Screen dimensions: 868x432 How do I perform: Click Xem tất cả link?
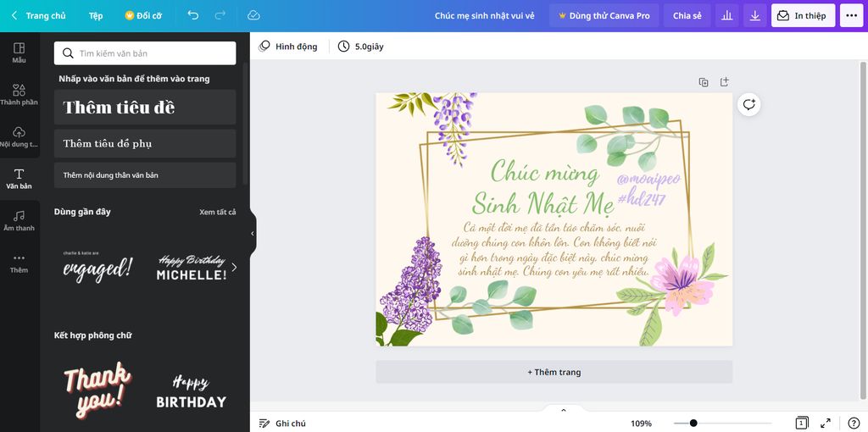tap(218, 212)
